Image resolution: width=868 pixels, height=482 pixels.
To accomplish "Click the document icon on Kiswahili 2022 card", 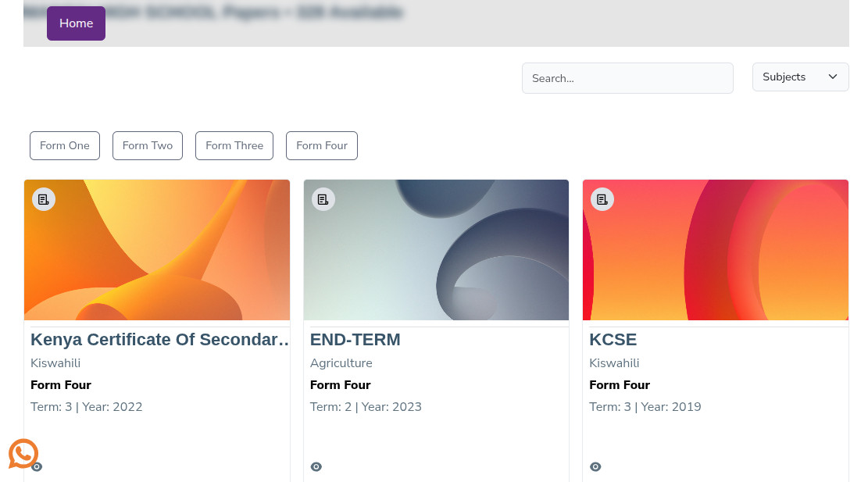I will point(44,200).
